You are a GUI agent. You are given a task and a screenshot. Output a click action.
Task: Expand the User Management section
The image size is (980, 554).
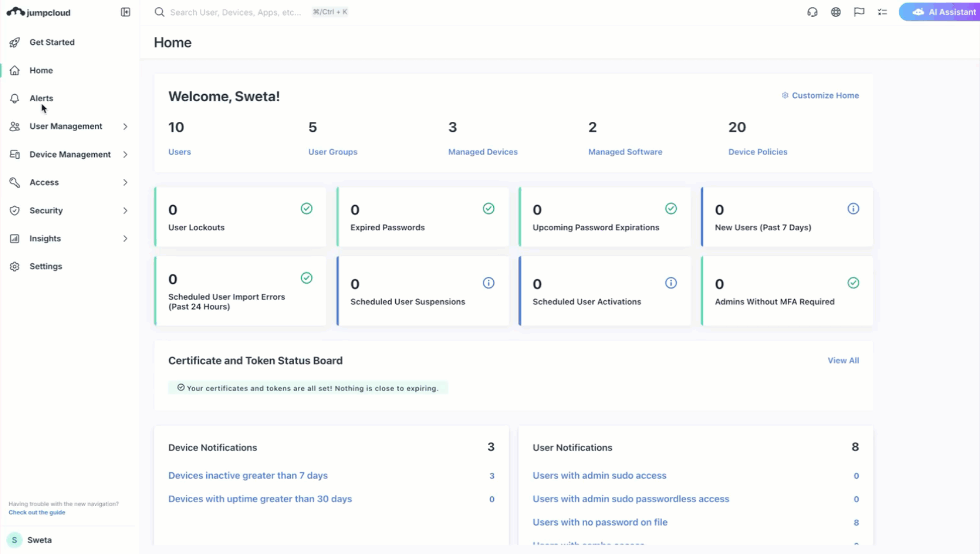(125, 126)
